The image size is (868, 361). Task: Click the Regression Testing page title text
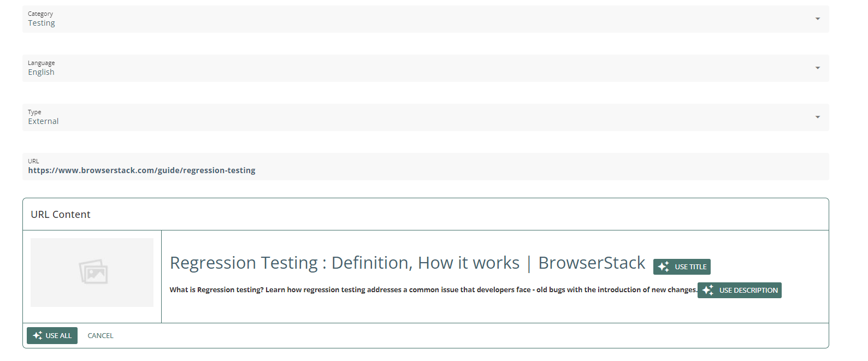coord(407,263)
